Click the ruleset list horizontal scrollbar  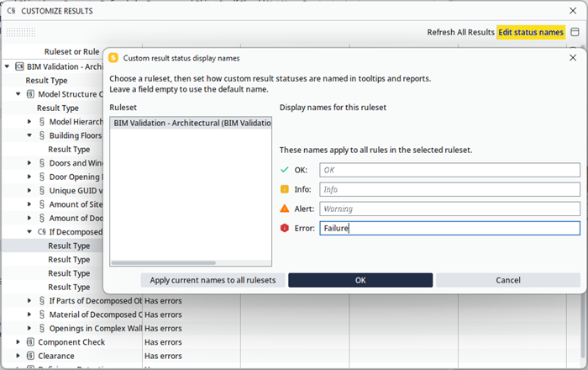tap(164, 262)
